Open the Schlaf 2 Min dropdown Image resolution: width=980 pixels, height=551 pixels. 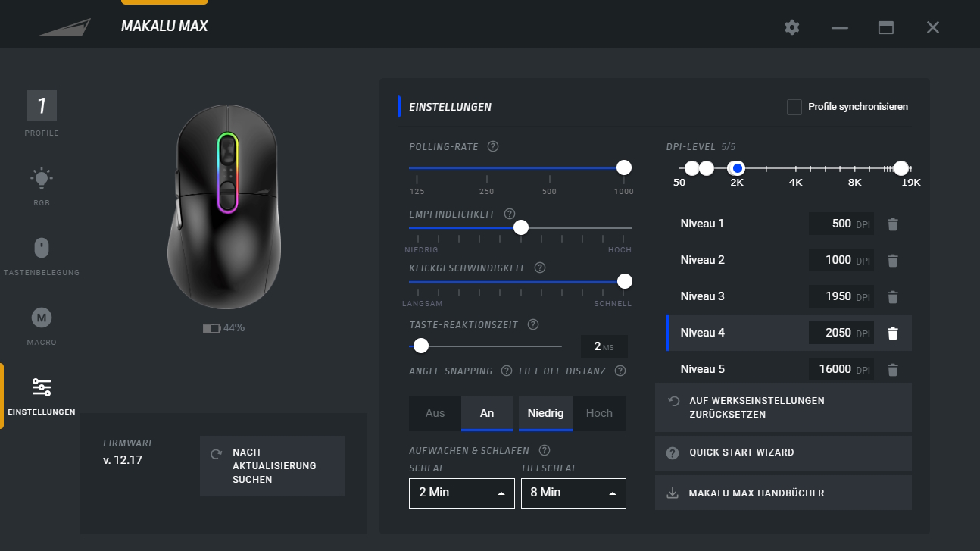461,493
